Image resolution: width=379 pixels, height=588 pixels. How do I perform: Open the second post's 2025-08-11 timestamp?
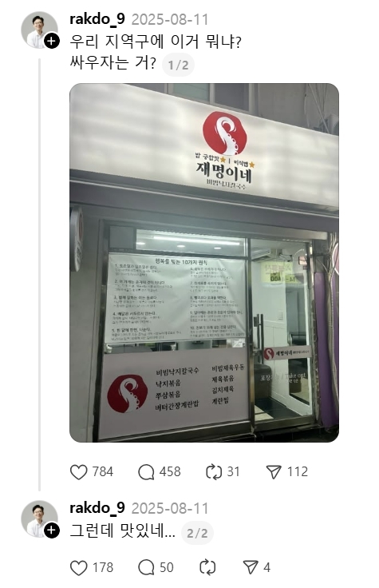coord(170,508)
